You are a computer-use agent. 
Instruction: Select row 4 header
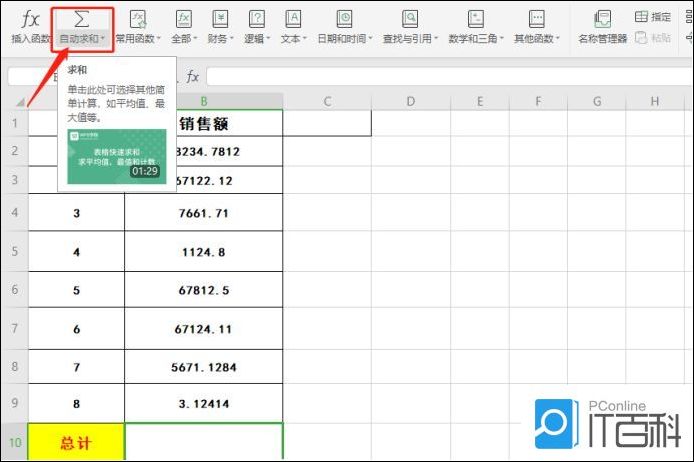[15, 212]
